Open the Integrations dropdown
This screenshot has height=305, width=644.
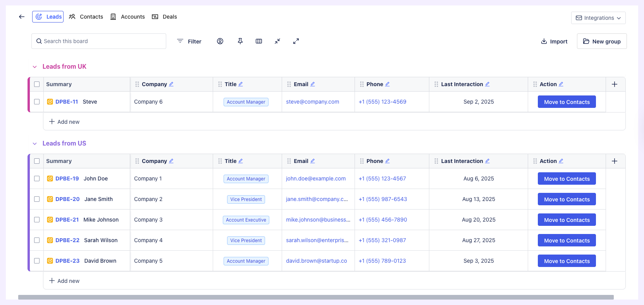[598, 18]
